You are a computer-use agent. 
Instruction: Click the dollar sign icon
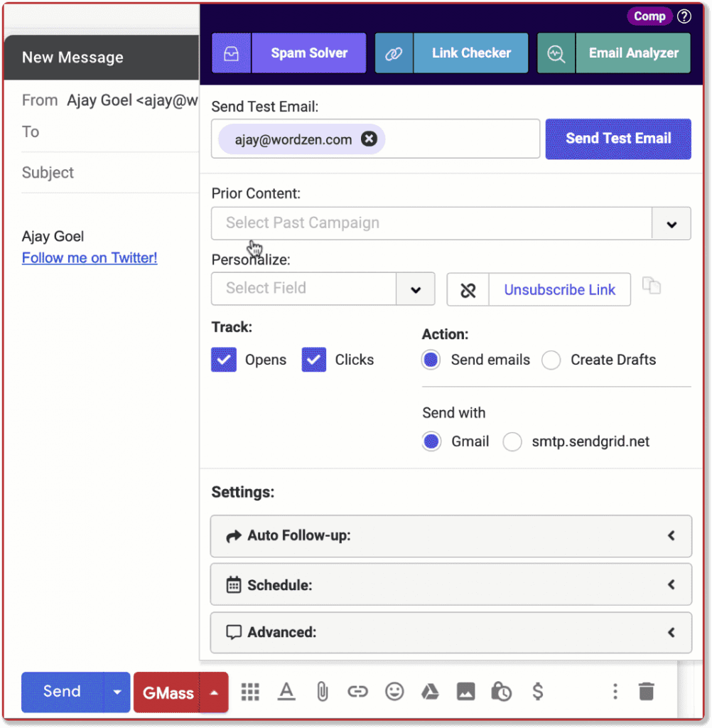click(537, 692)
